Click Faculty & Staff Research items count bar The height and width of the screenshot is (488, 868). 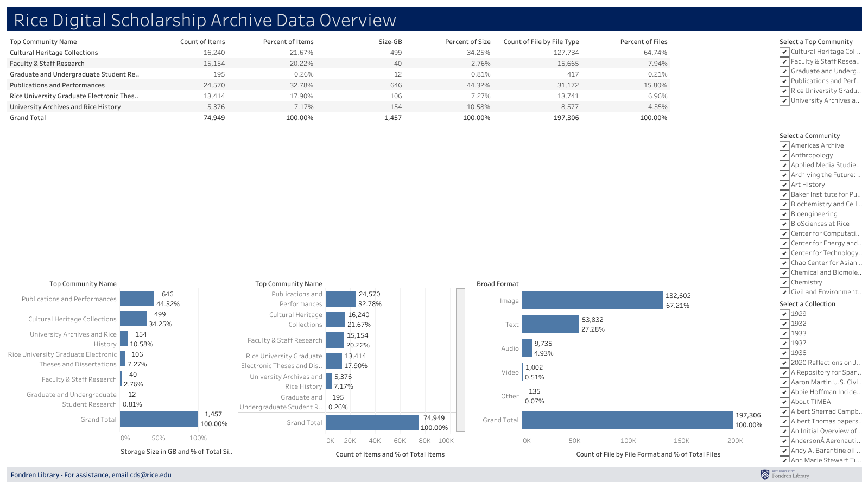coord(335,340)
